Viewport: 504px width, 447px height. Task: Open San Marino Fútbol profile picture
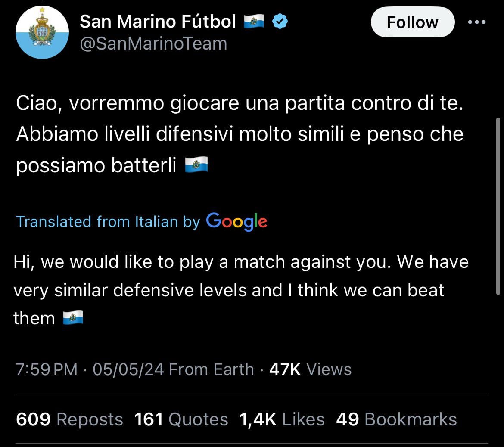(x=42, y=32)
